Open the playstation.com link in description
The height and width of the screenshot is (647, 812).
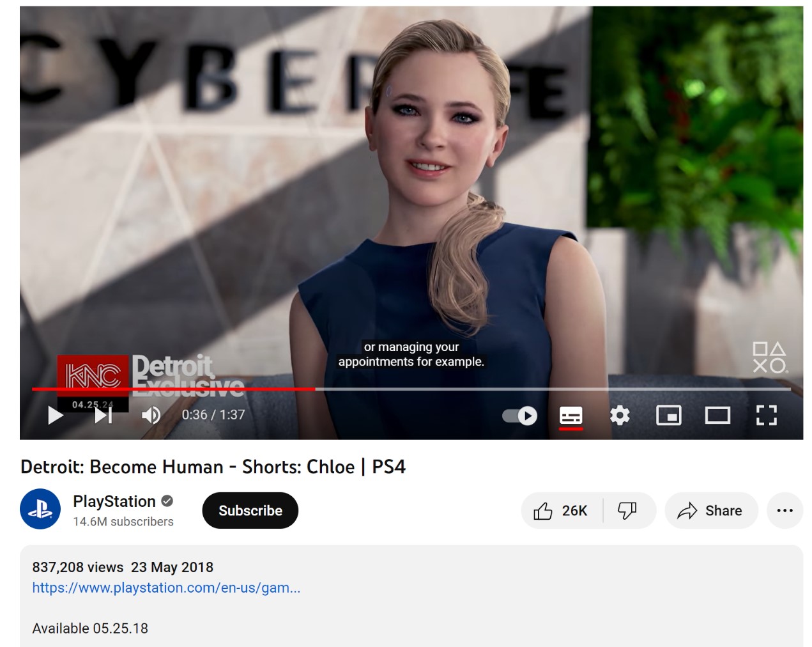pyautogui.click(x=166, y=588)
